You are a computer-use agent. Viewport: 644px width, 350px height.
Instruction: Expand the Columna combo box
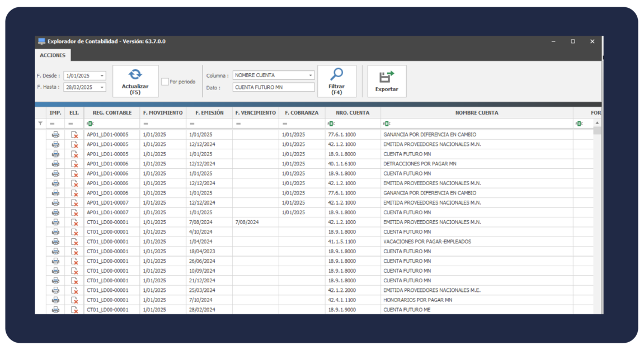311,75
